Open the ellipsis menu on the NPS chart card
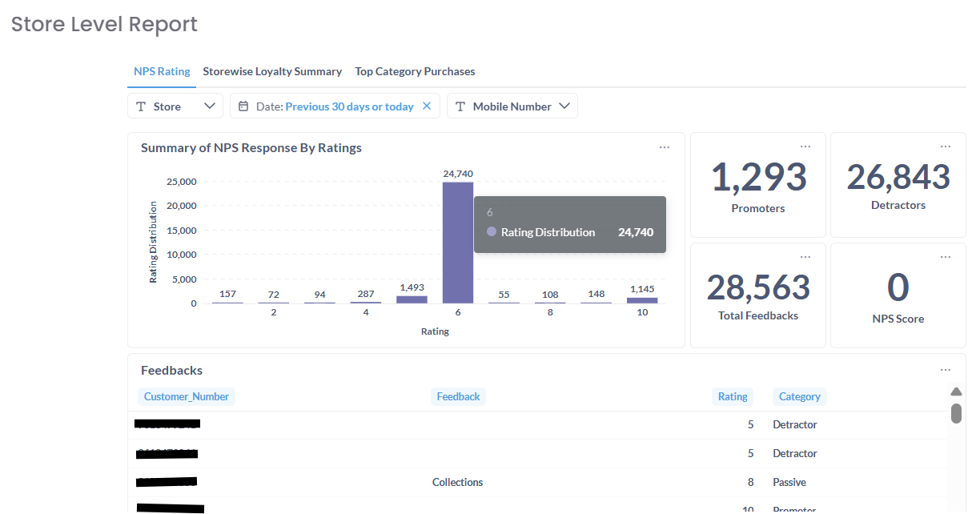Screen dimensions: 980x514 tap(665, 147)
